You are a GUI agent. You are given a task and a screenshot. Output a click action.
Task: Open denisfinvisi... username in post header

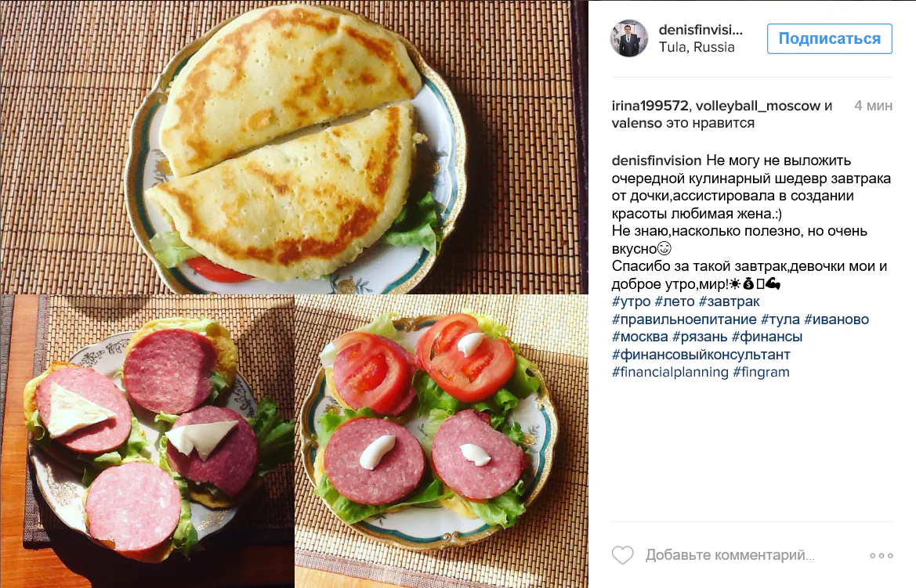pos(701,29)
